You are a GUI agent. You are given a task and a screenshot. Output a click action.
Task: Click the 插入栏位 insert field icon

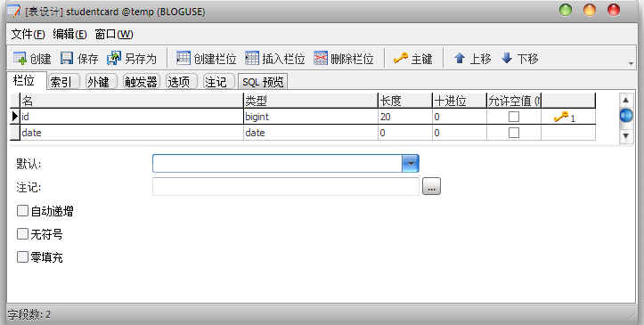(x=252, y=58)
